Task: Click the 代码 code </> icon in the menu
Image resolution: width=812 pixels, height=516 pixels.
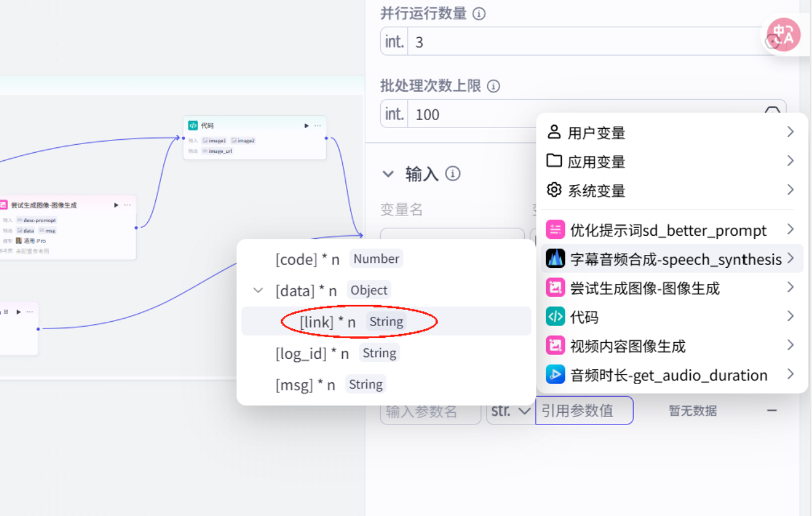Action: [555, 316]
